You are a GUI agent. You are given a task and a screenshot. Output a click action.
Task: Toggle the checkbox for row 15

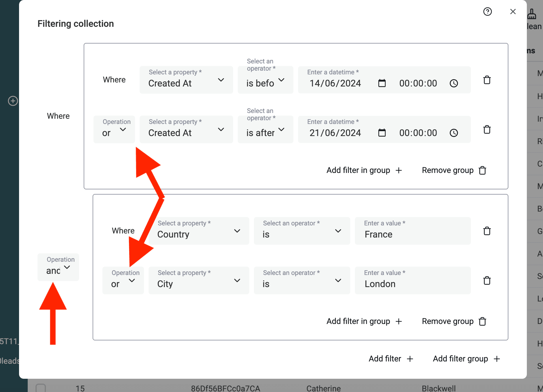coord(41,388)
